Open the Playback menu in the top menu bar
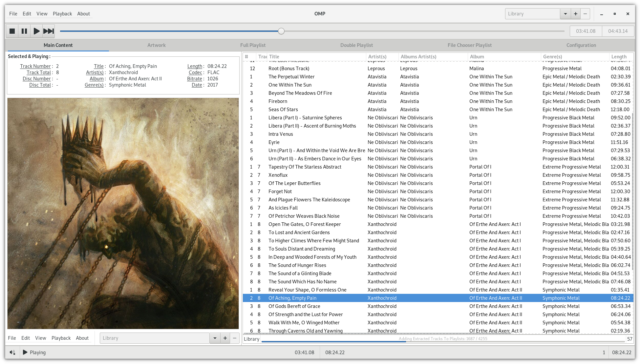 click(x=62, y=14)
